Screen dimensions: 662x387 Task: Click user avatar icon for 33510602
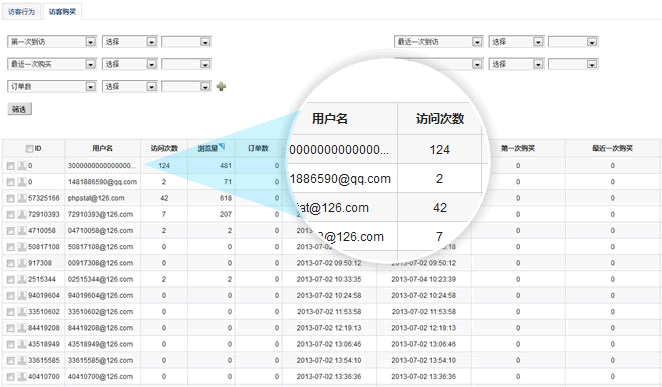pyautogui.click(x=22, y=312)
